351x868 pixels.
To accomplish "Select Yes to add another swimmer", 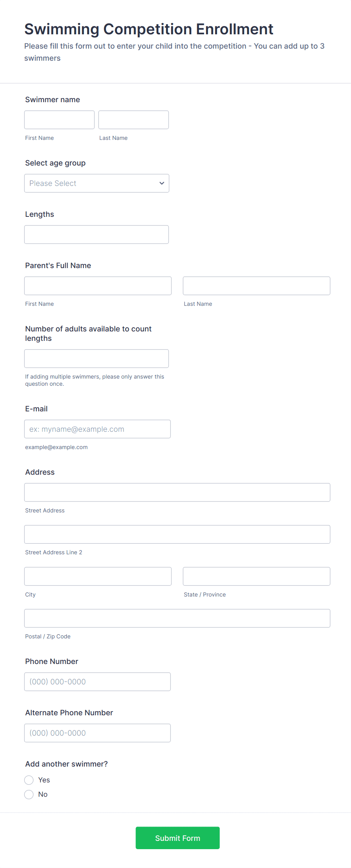I will pyautogui.click(x=29, y=780).
